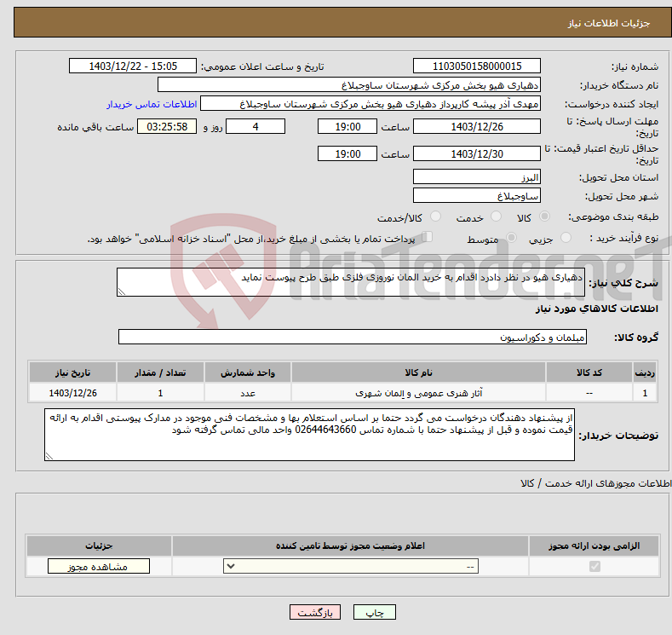Click the remaining time 03:25:58 field
672x635 pixels.
click(167, 126)
